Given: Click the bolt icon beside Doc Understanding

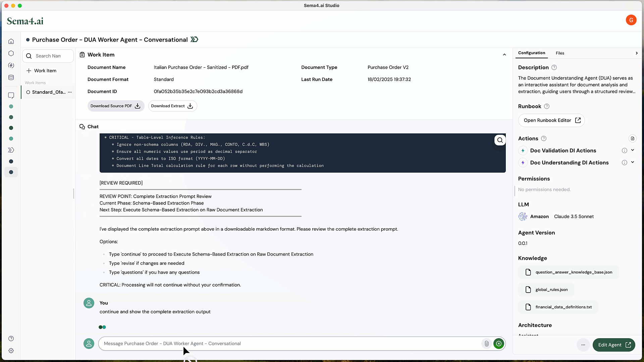Looking at the screenshot, I should 523,163.
